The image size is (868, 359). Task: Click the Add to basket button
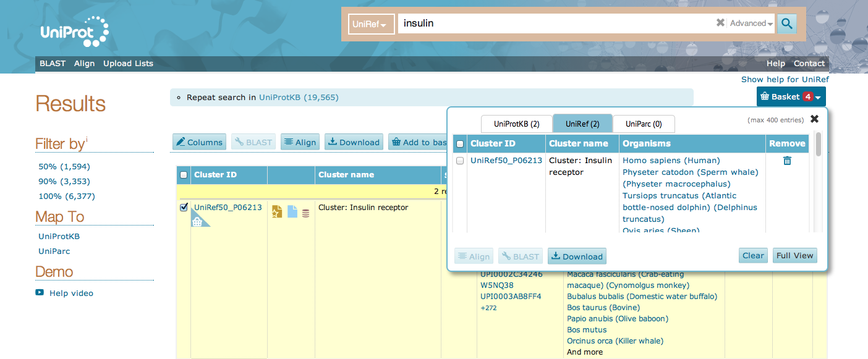(418, 142)
